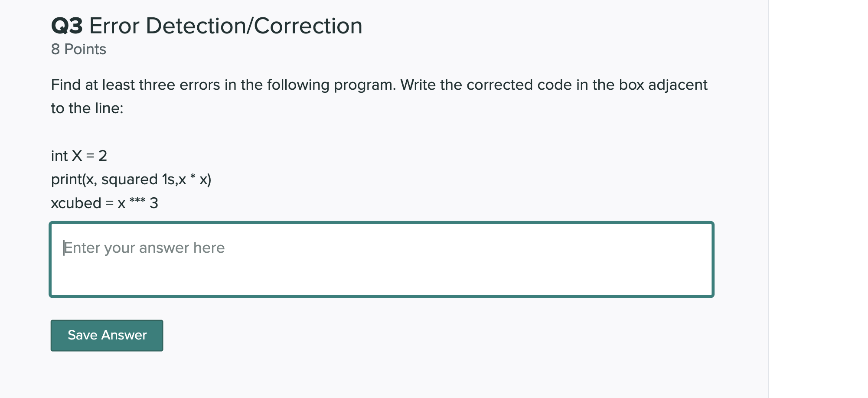Highlight the phrase to the line:
This screenshot has height=398, width=868.
(x=87, y=107)
